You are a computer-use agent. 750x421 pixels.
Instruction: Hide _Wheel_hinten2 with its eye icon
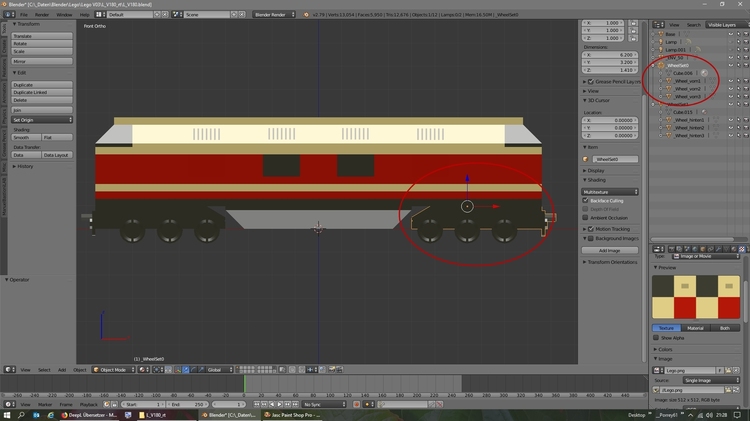(x=731, y=128)
